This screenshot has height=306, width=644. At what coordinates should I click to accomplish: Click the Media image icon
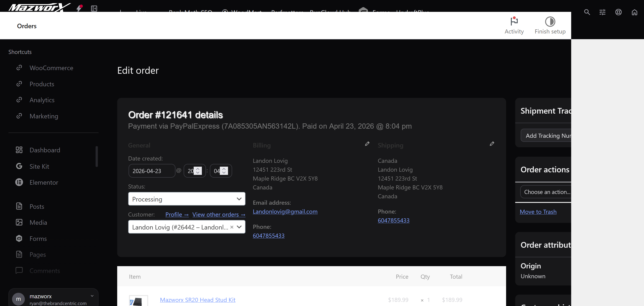pyautogui.click(x=19, y=222)
